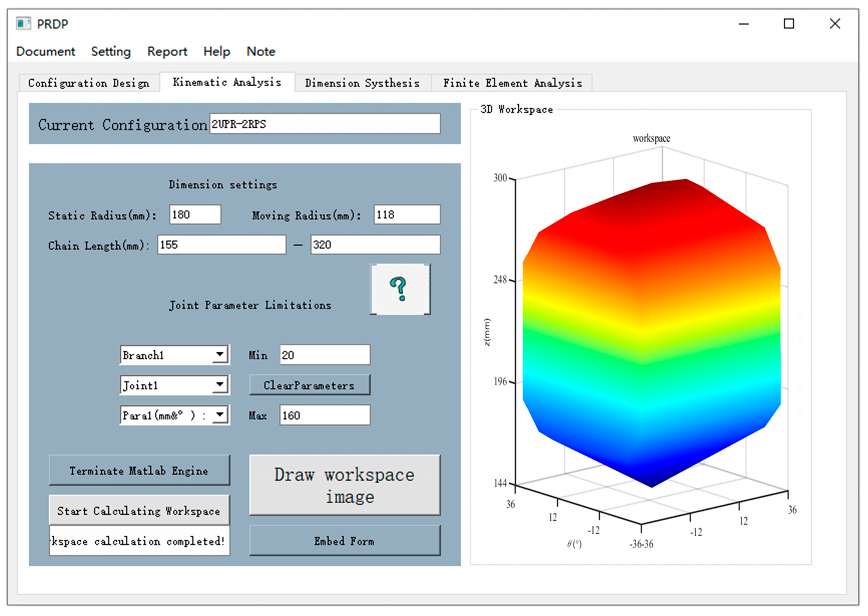The width and height of the screenshot is (868, 616).
Task: Focus the Moving Radius input field
Action: [x=406, y=214]
